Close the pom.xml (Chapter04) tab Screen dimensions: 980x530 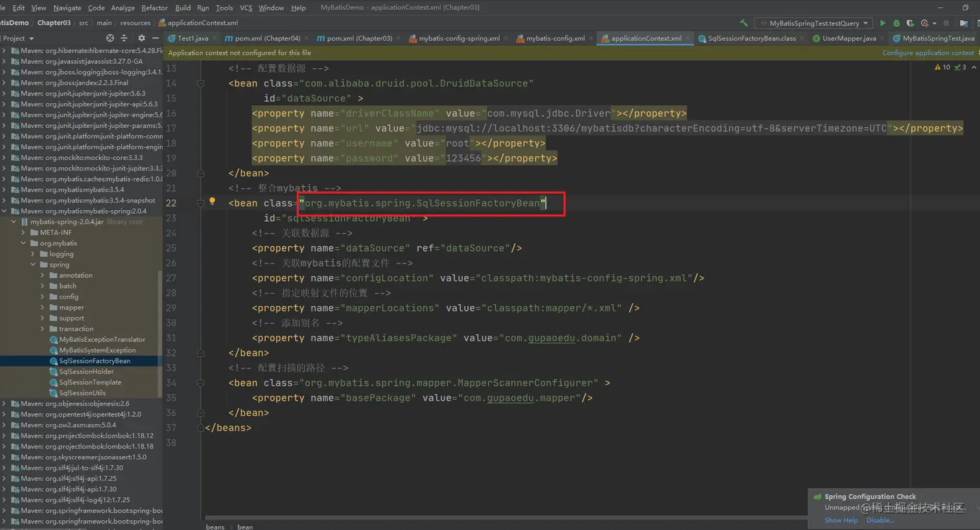click(307, 38)
